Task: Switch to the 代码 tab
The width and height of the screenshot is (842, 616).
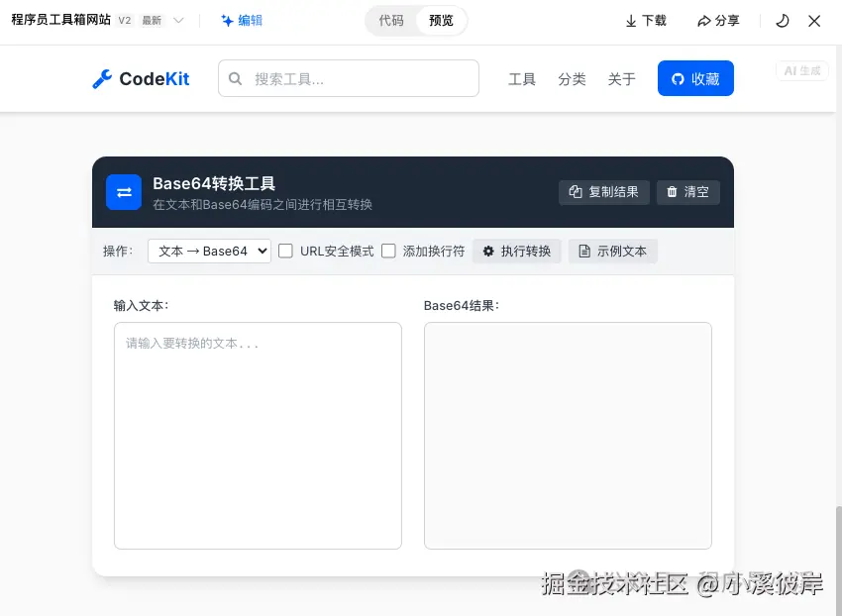Action: tap(392, 20)
